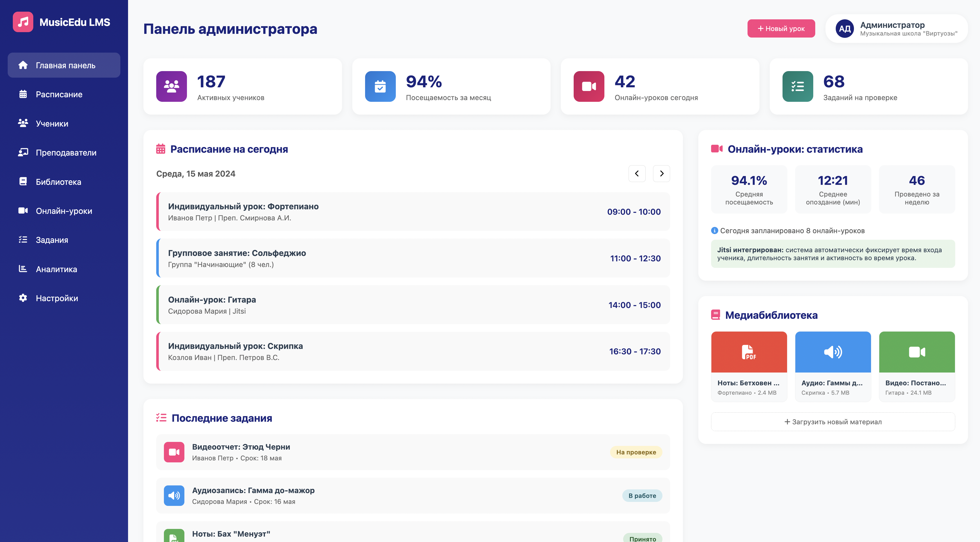Click the gear icon beside Настройки
The image size is (980, 542).
click(23, 298)
